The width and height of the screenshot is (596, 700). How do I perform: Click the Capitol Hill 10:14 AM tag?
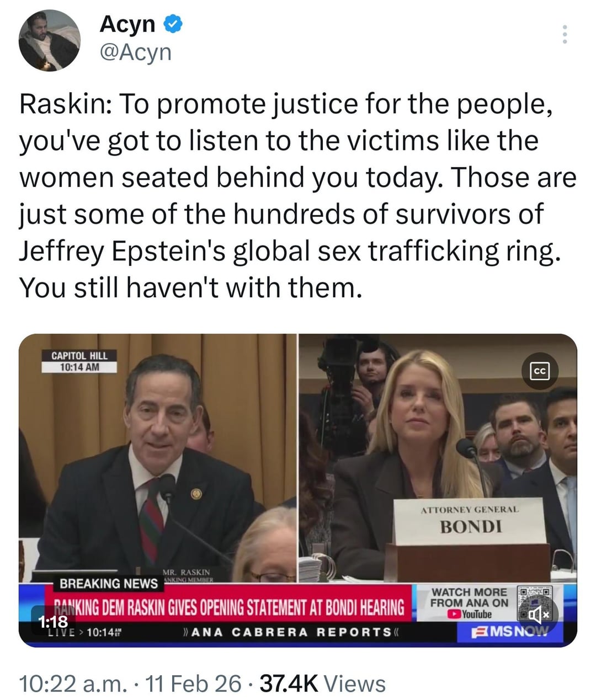pyautogui.click(x=79, y=361)
